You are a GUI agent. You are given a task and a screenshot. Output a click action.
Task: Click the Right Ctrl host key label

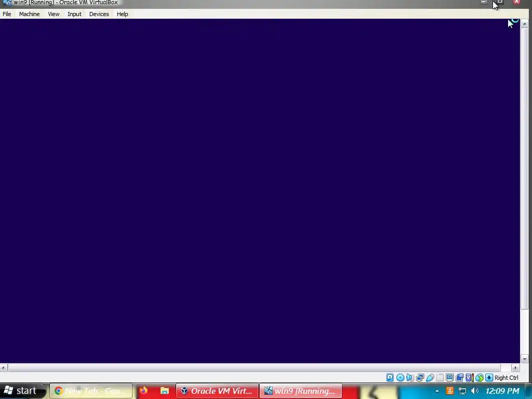tap(506, 378)
